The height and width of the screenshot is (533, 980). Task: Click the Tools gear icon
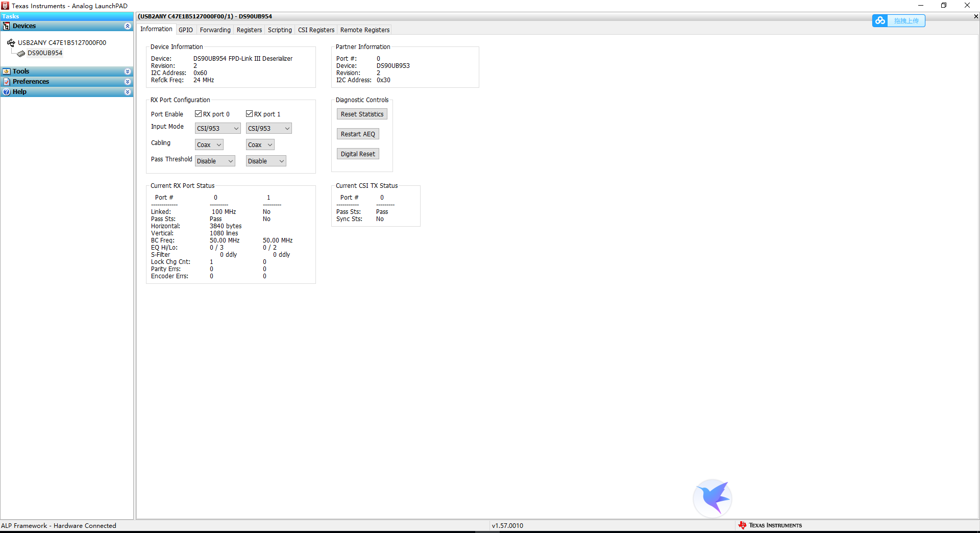click(7, 71)
